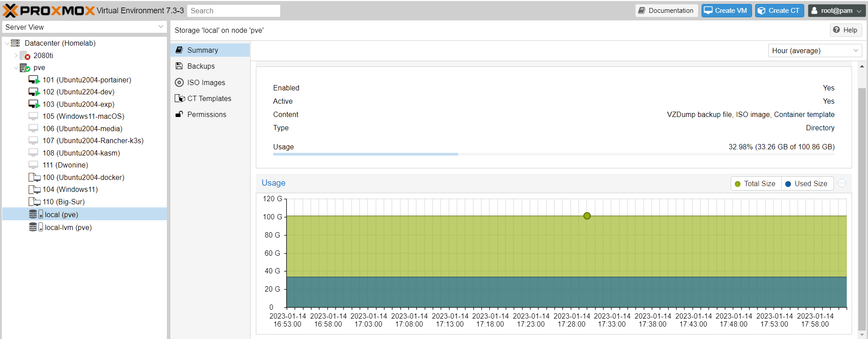Screen dimensions: 868x339
Task: Click the Usage chart heading
Action: point(273,183)
